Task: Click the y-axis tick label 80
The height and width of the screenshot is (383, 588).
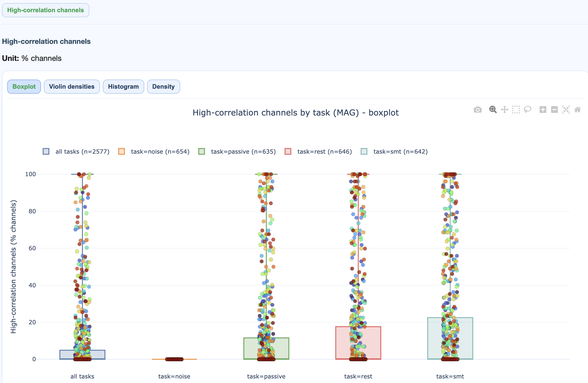Action: (x=32, y=211)
